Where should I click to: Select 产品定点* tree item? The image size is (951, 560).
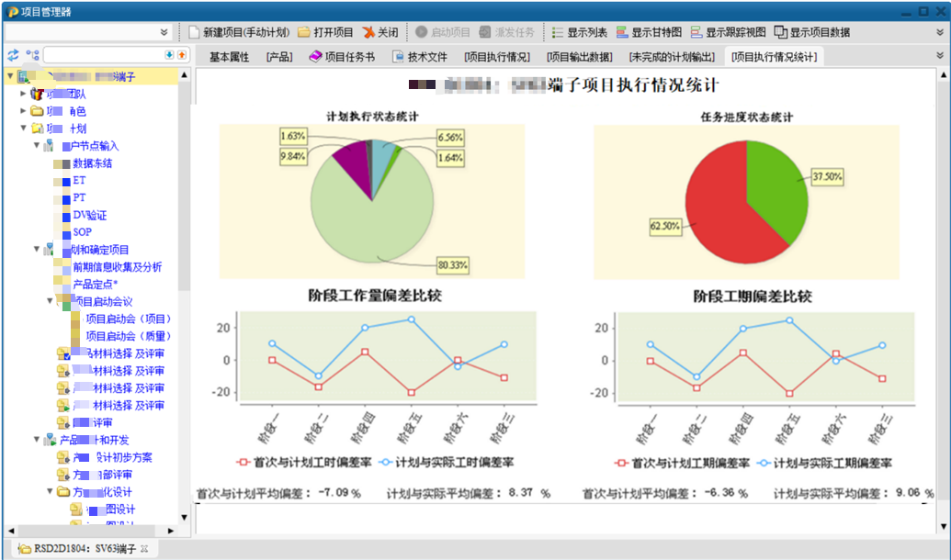pyautogui.click(x=96, y=285)
